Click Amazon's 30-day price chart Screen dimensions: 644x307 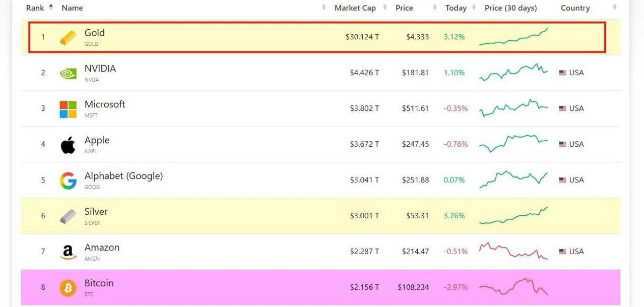513,251
